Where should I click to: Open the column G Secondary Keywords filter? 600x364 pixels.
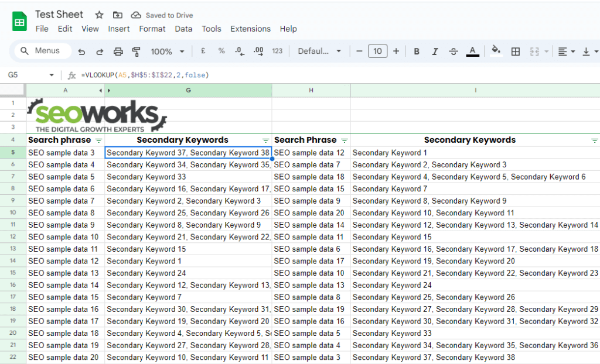(x=265, y=140)
